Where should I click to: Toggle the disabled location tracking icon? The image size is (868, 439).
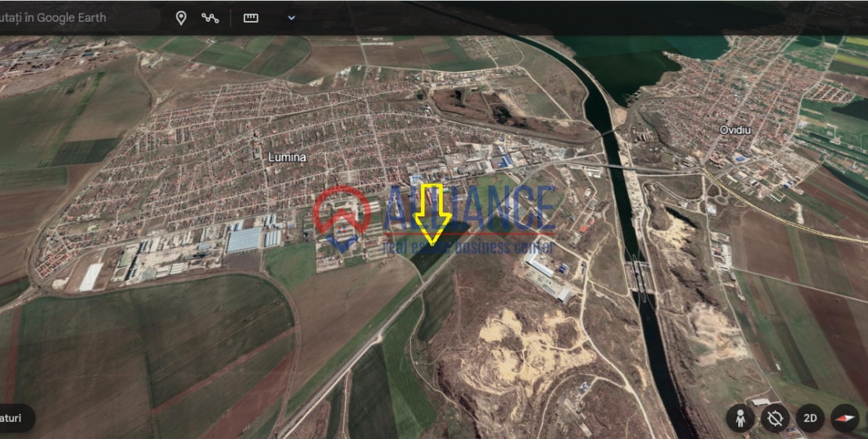click(775, 418)
